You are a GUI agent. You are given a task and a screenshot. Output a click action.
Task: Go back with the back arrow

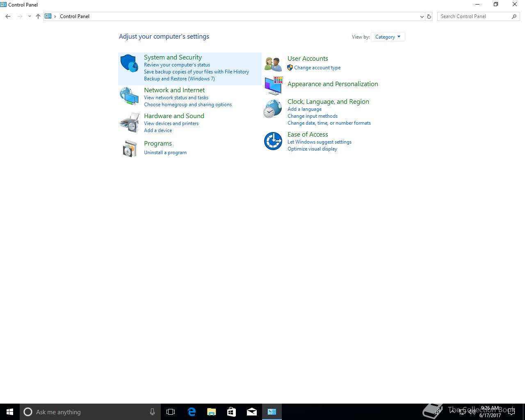pos(8,16)
